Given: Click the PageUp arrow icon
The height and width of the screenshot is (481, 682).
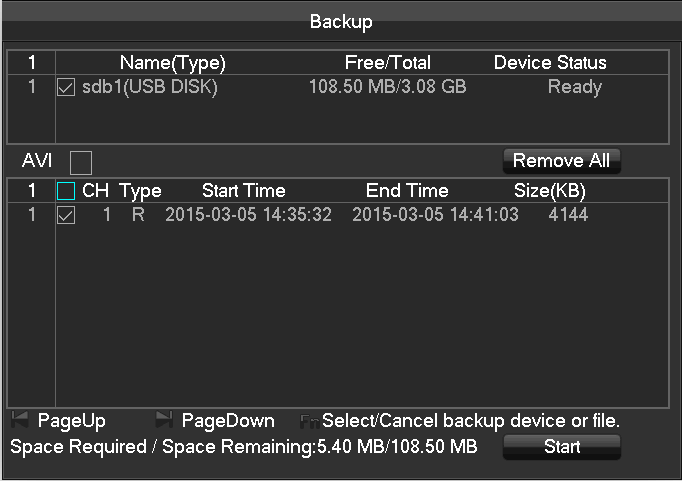Looking at the screenshot, I should tap(20, 420).
